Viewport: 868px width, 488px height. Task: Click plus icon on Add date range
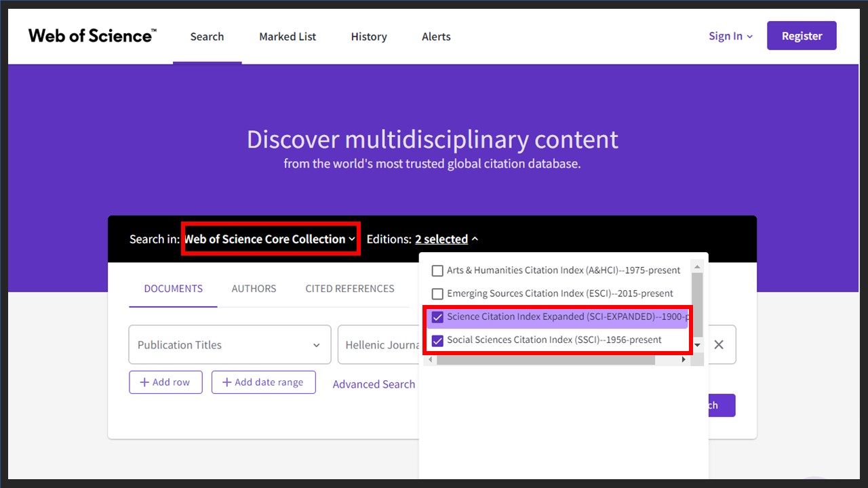226,382
